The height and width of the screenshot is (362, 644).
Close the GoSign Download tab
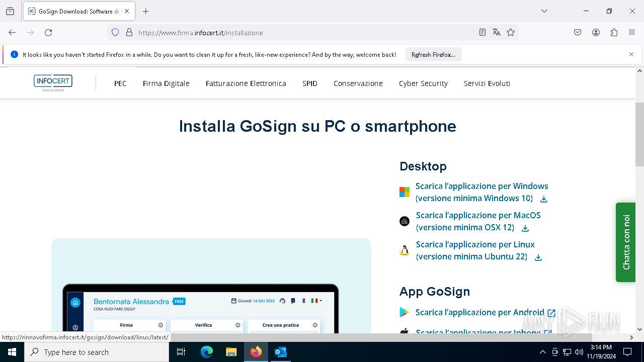click(x=127, y=11)
